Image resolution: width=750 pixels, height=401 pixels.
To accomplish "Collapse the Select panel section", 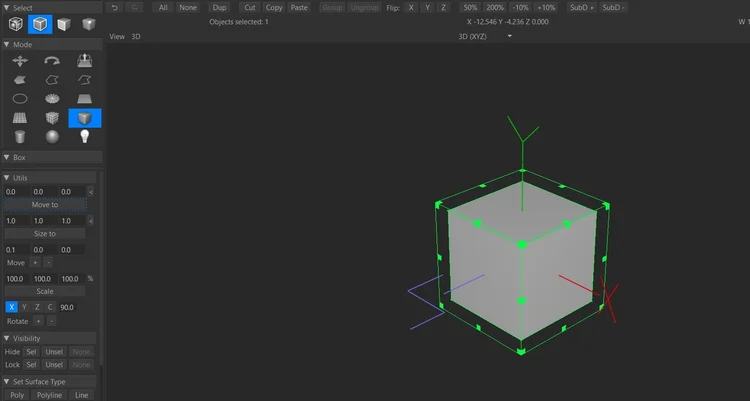I will point(7,8).
